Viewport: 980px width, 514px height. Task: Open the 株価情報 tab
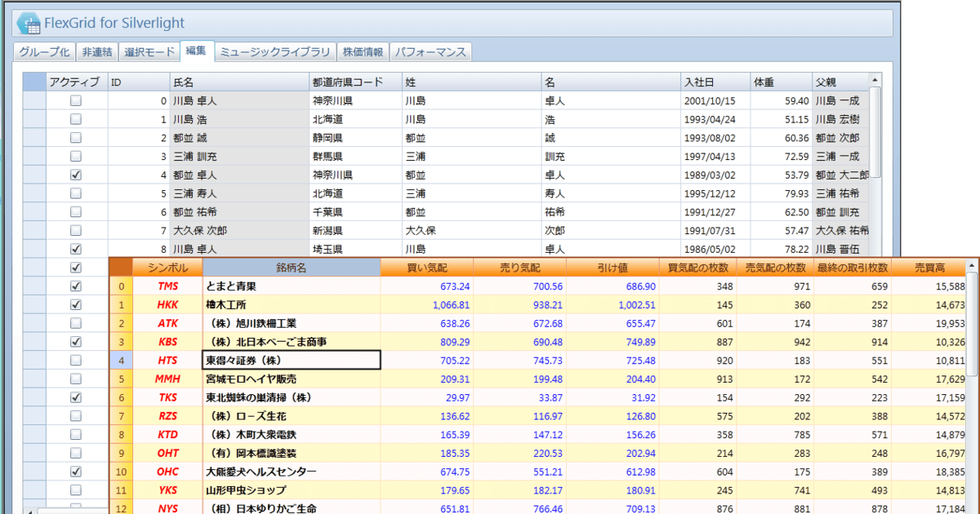(363, 52)
